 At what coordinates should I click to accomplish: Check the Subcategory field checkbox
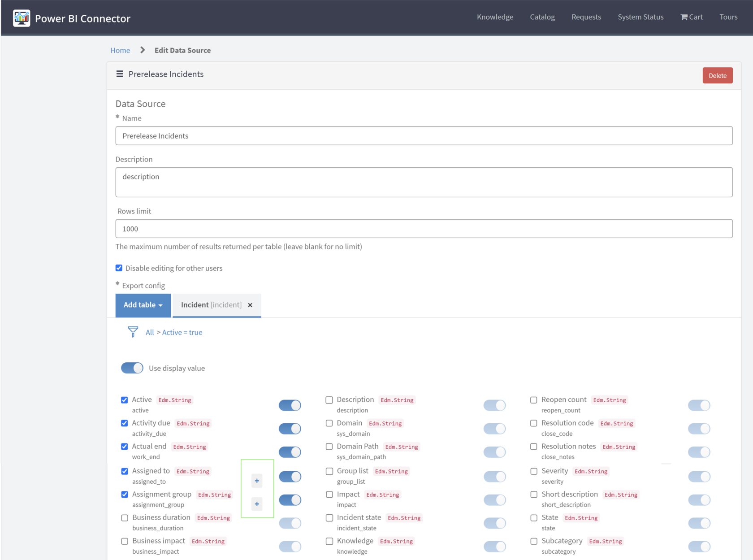pos(534,541)
